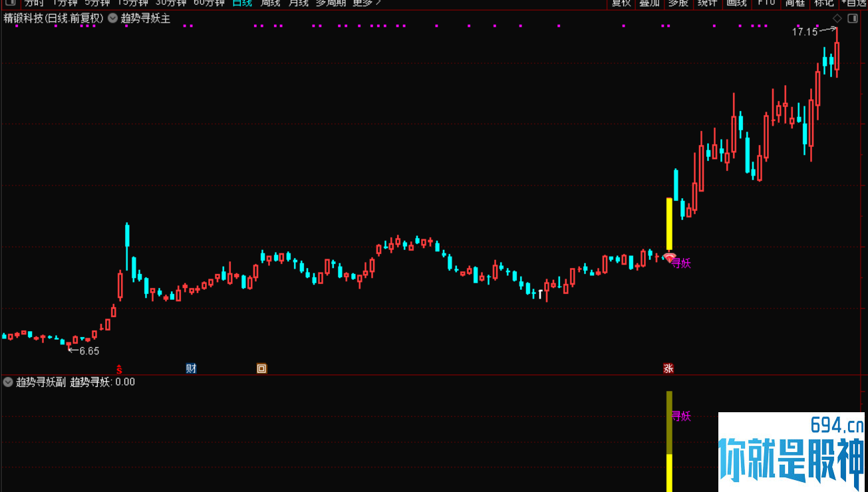Click the magenta 寻妖 label on main chart
Image resolution: width=868 pixels, height=492 pixels.
point(681,263)
